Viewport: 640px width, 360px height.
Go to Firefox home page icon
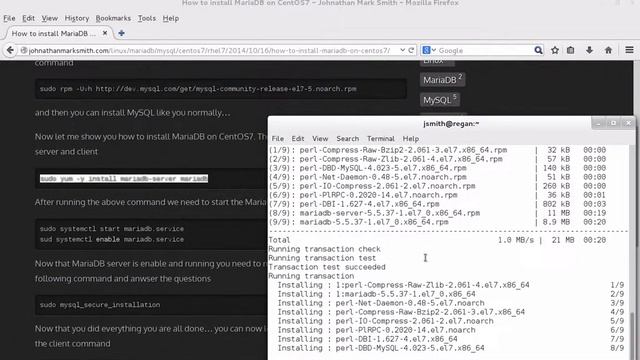(x=608, y=50)
